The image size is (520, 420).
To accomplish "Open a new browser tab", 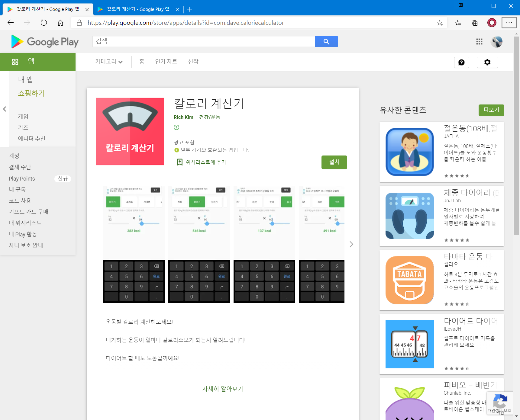I will click(189, 9).
